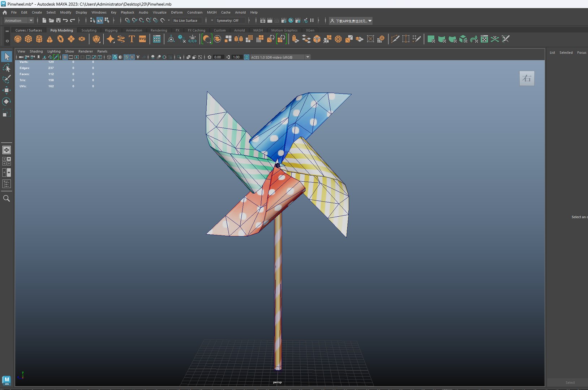Screen dimensions: 588x390
Task: Create a polygon cone from the shelf
Action: click(50, 39)
